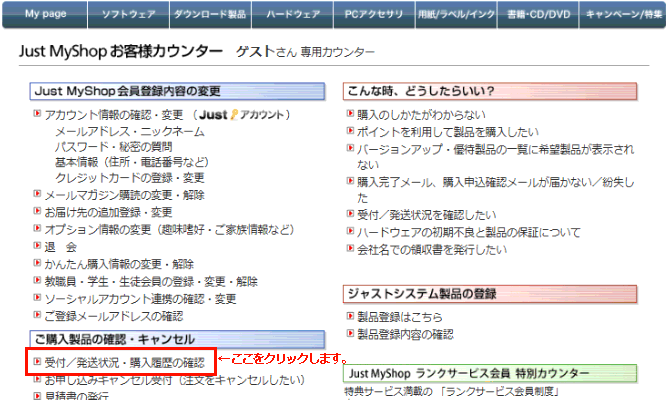This screenshot has height=402, width=670.
Task: Click 製品登録はこちら link
Action: point(400,317)
